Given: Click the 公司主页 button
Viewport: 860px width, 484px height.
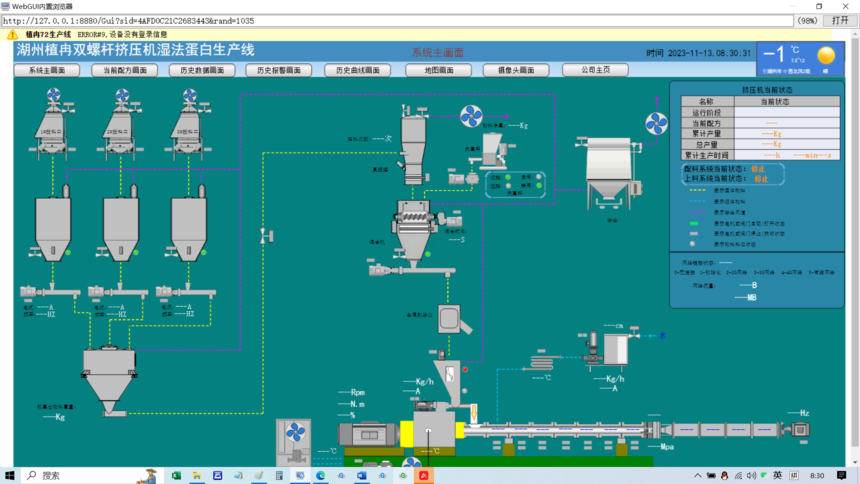Looking at the screenshot, I should click(595, 70).
